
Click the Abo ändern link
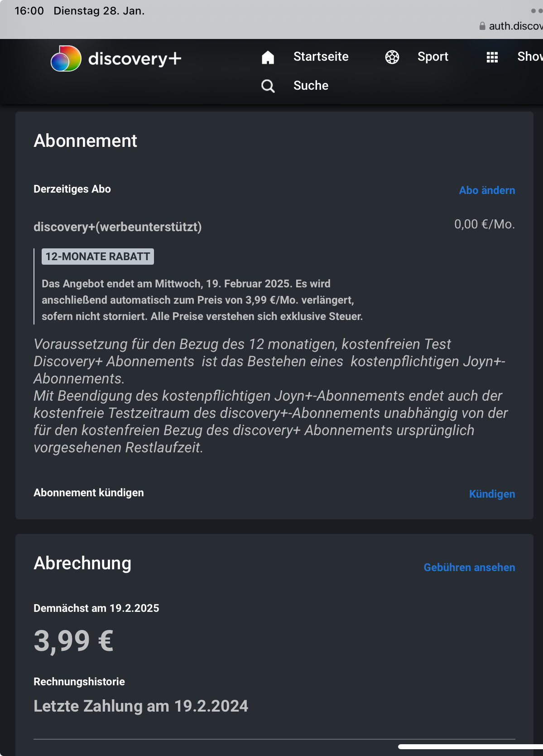[x=487, y=190]
